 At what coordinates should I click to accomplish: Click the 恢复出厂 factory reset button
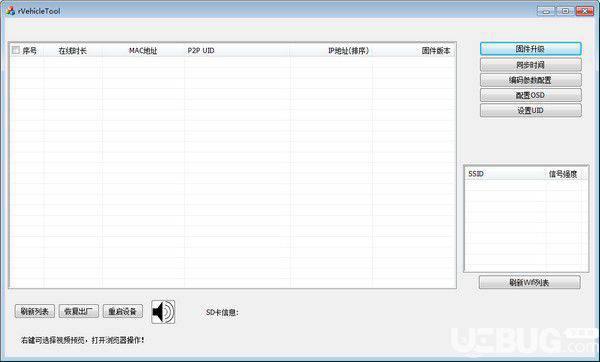tap(78, 311)
